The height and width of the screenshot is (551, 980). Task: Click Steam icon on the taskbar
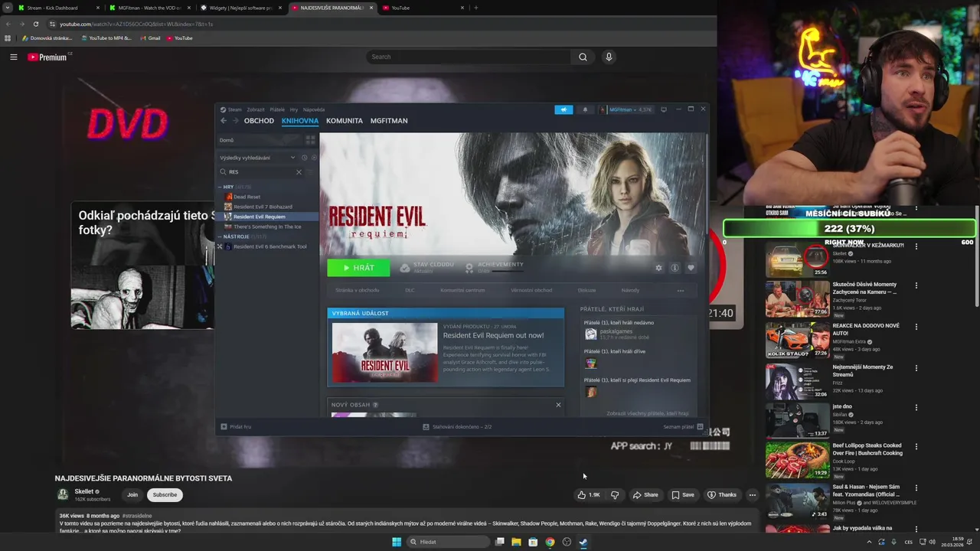point(583,542)
